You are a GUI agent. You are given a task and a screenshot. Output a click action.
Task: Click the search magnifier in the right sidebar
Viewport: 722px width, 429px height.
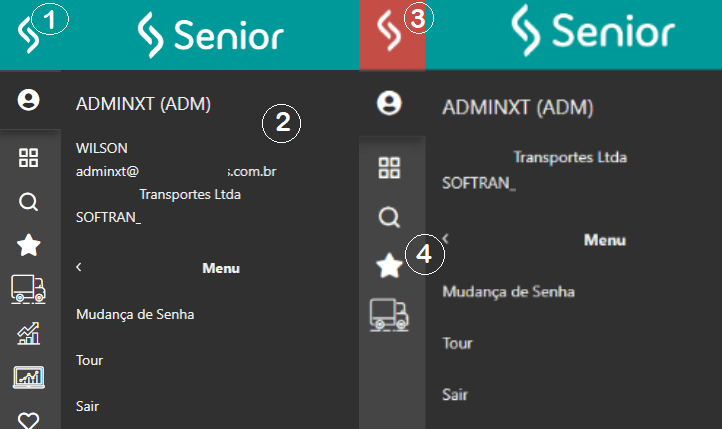point(390,217)
